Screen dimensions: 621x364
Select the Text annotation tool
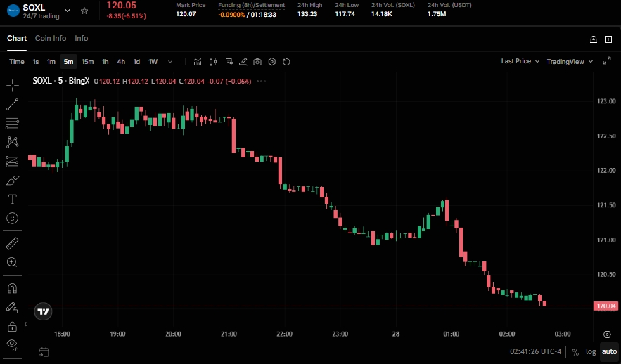[12, 199]
